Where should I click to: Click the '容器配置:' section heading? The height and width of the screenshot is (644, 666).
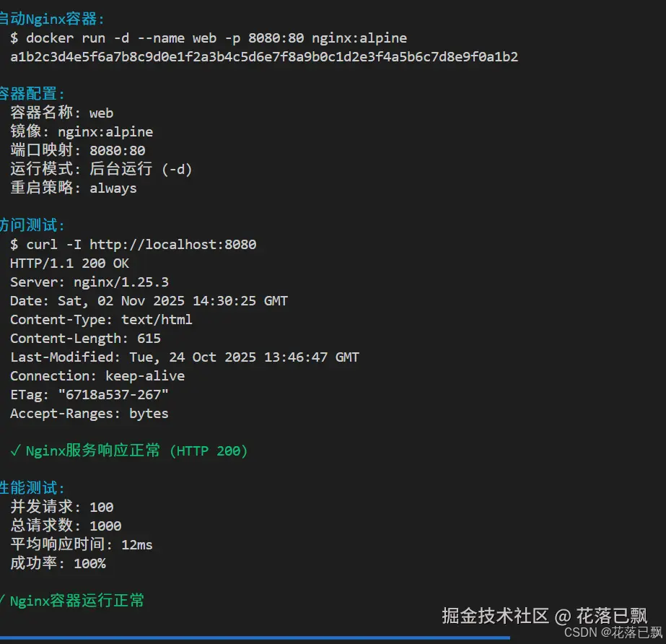32,94
